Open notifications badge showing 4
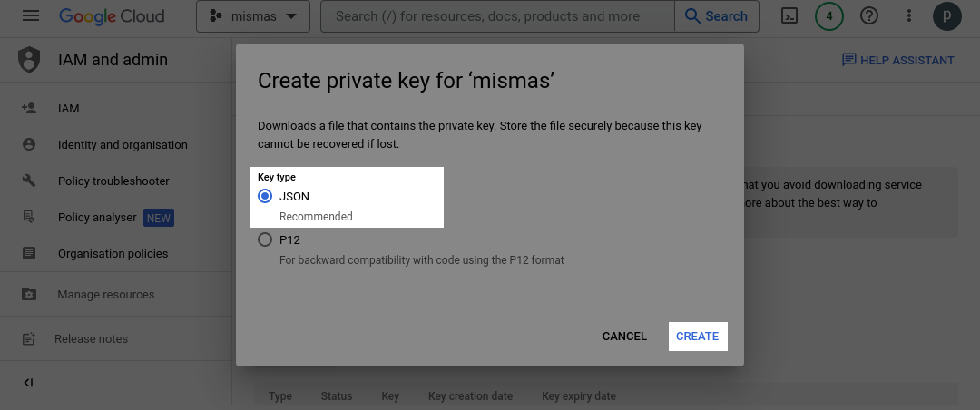Viewport: 980px width, 410px height. tap(829, 16)
